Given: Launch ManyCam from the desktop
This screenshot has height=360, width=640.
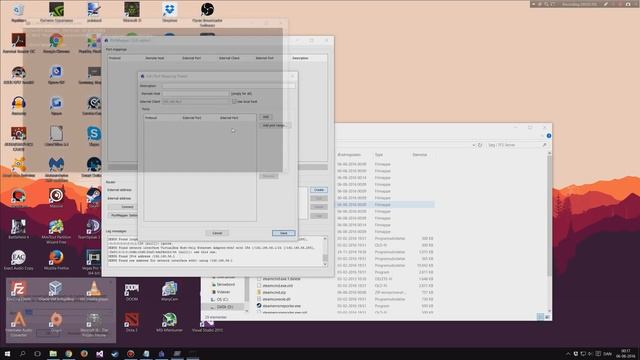Looking at the screenshot, I should click(x=169, y=291).
